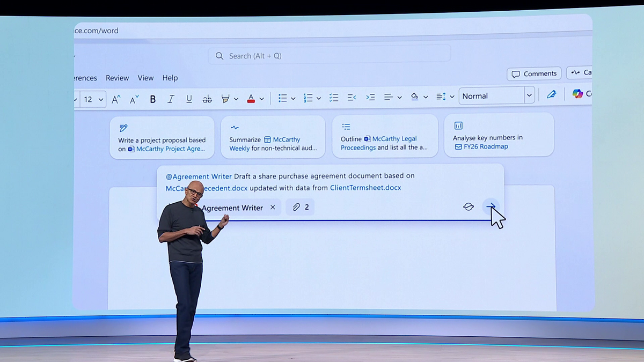The image size is (644, 362).
Task: Click the Comments button
Action: [533, 73]
